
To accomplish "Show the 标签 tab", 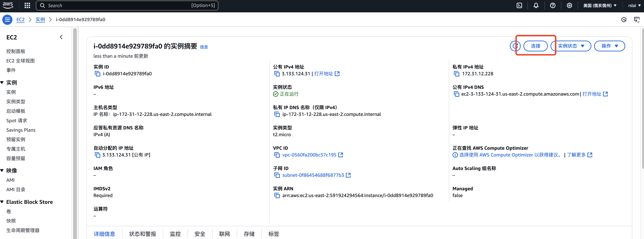I will coord(273,234).
